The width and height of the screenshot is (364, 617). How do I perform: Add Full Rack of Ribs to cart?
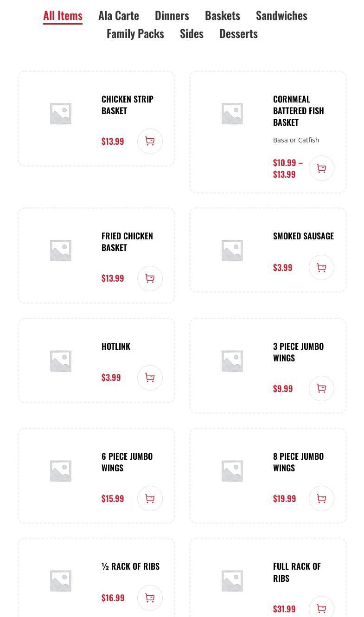(x=321, y=608)
